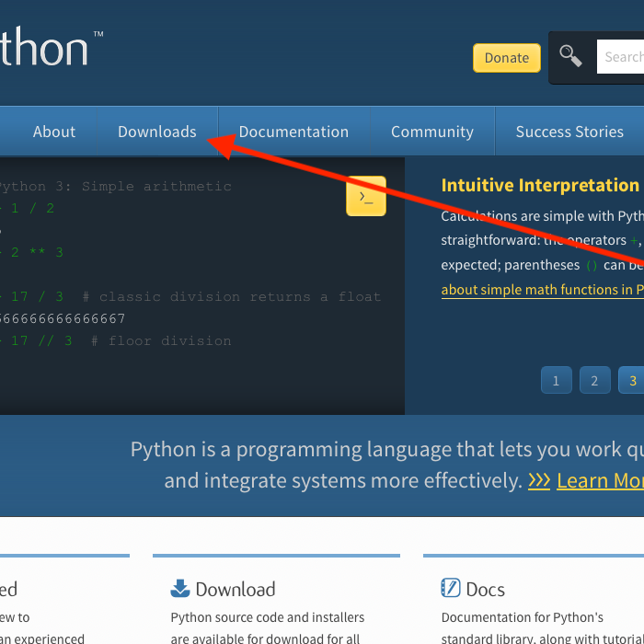Image resolution: width=644 pixels, height=644 pixels.
Task: Click the Python logo text
Action: pyautogui.click(x=44, y=46)
